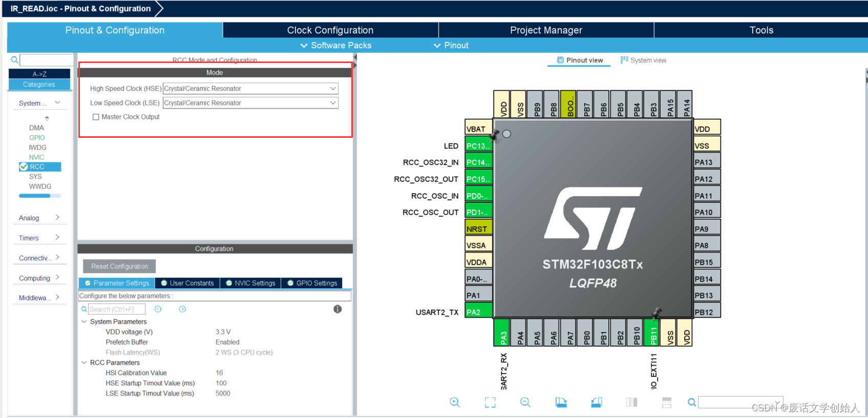Image resolution: width=868 pixels, height=418 pixels.
Task: Click the category list horizontal scrollbar
Action: pos(40,196)
